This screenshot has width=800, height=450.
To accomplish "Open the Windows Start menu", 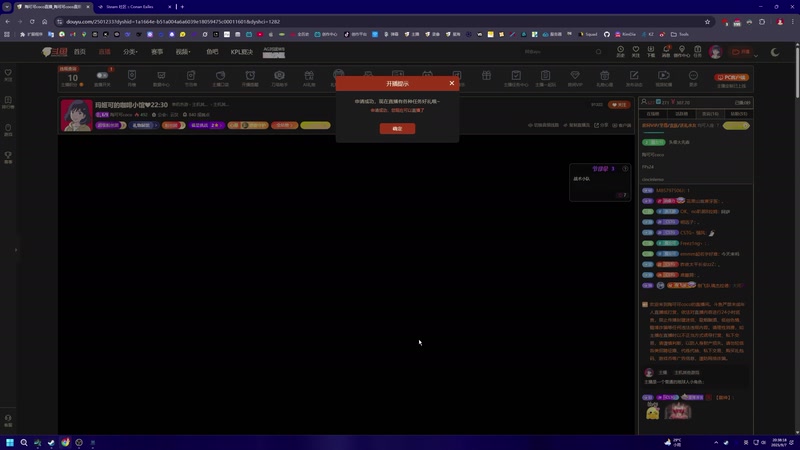I will pos(10,442).
